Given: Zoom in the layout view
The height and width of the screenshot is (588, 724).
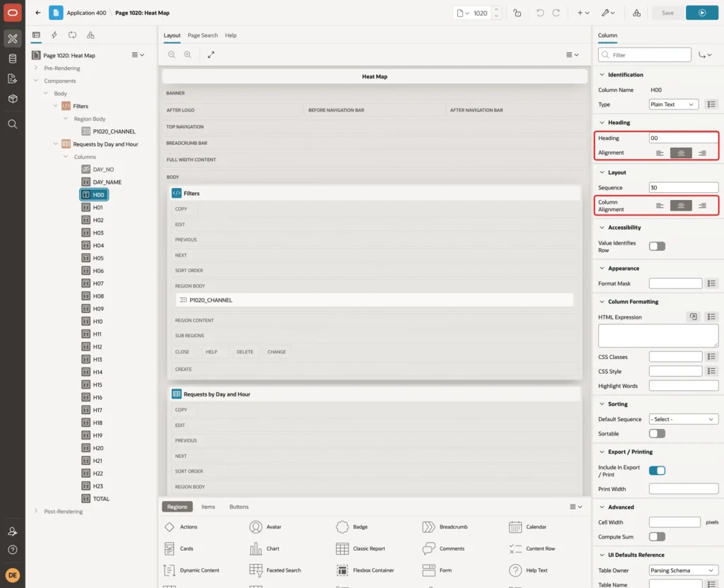Looking at the screenshot, I should click(x=187, y=54).
